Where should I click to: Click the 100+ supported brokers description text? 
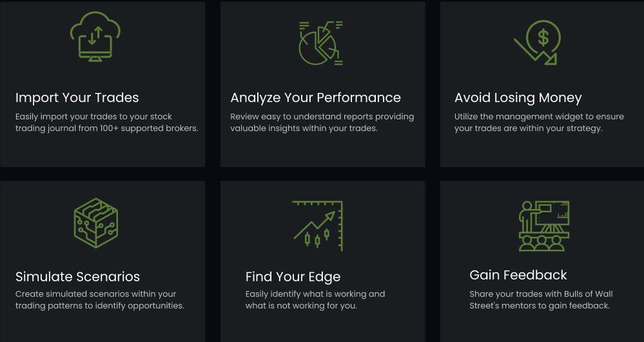pos(107,123)
